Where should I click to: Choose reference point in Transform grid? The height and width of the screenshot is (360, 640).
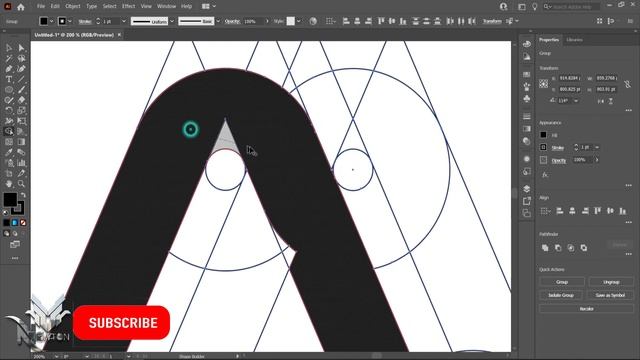click(544, 84)
